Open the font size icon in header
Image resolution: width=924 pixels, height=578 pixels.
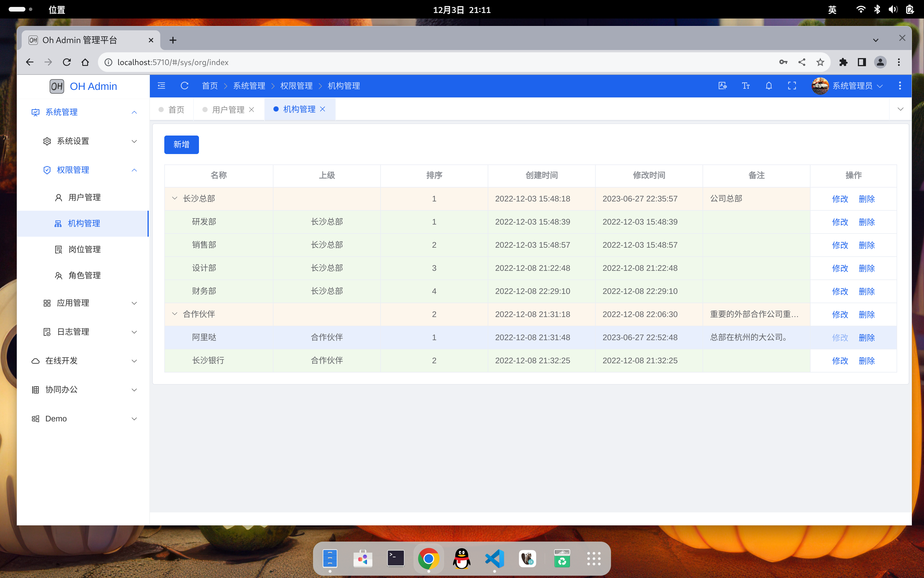pos(746,86)
